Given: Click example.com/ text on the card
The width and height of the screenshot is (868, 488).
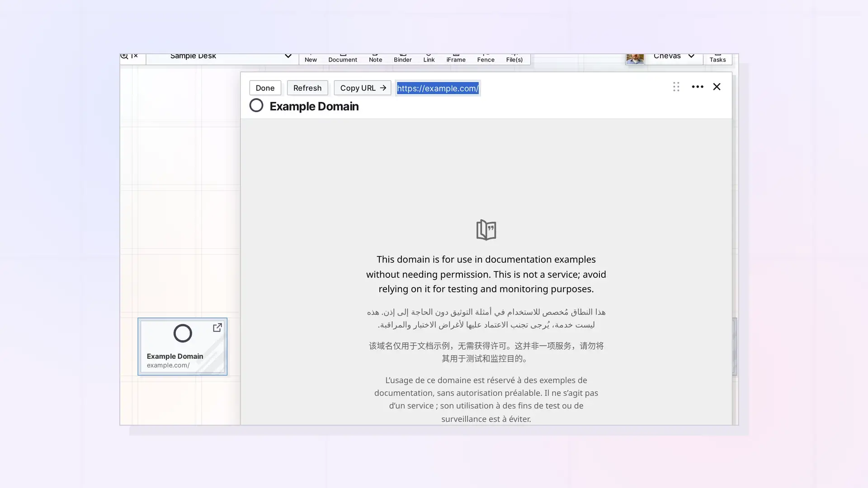Looking at the screenshot, I should [168, 366].
